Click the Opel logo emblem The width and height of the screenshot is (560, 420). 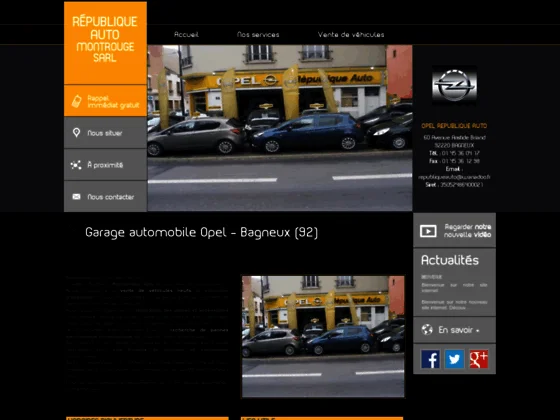(454, 85)
